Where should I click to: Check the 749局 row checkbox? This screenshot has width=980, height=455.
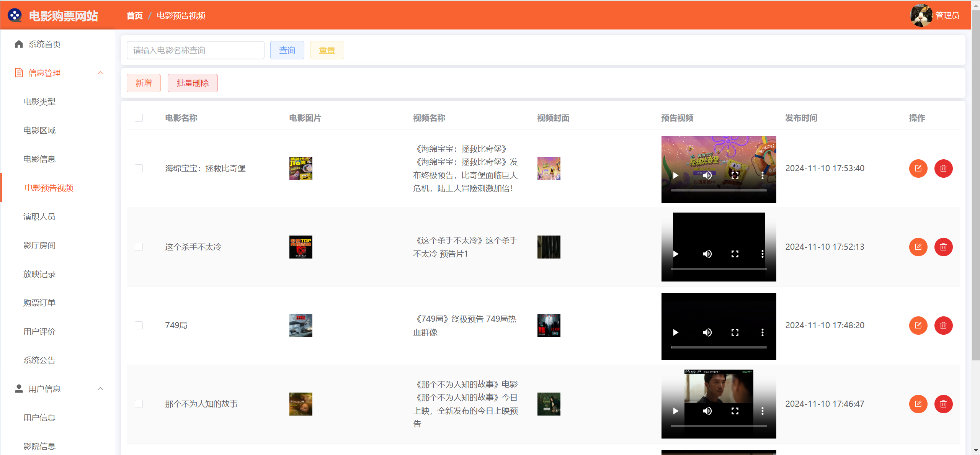coord(139,326)
